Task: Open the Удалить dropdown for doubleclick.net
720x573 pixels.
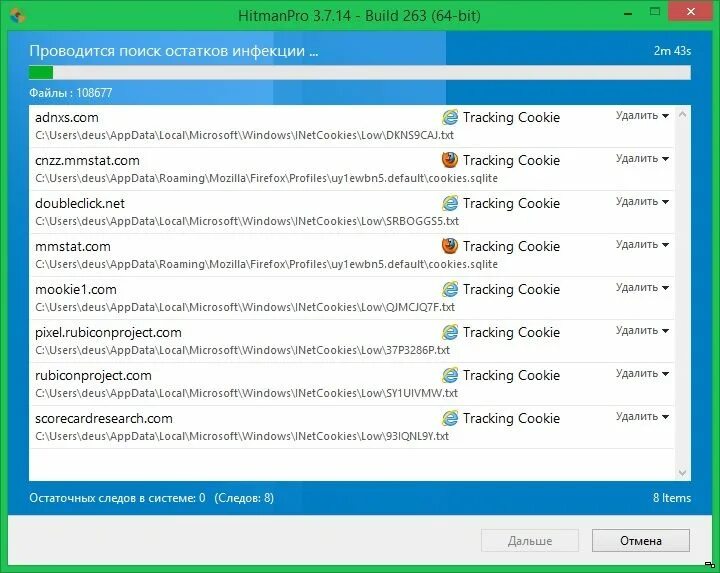Action: coord(642,202)
